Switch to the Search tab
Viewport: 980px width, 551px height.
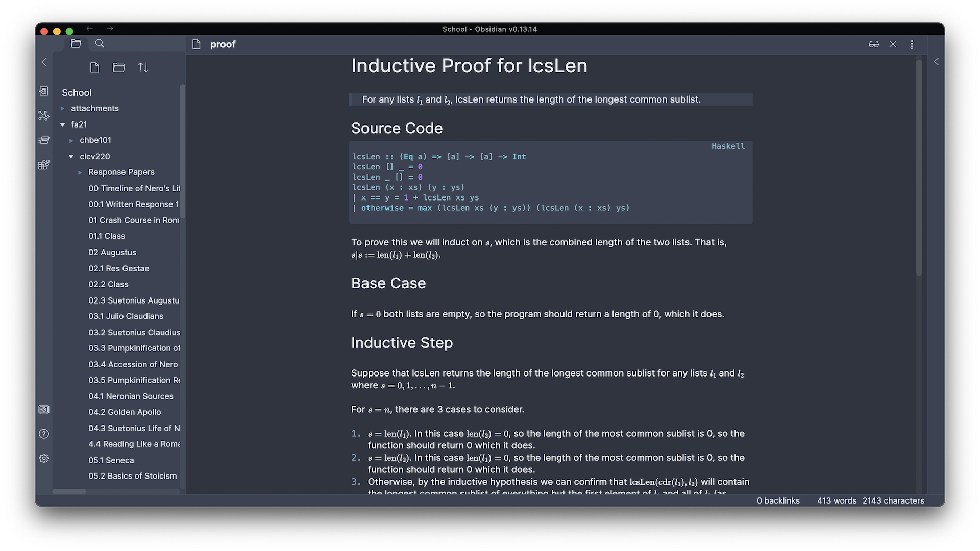click(x=100, y=44)
